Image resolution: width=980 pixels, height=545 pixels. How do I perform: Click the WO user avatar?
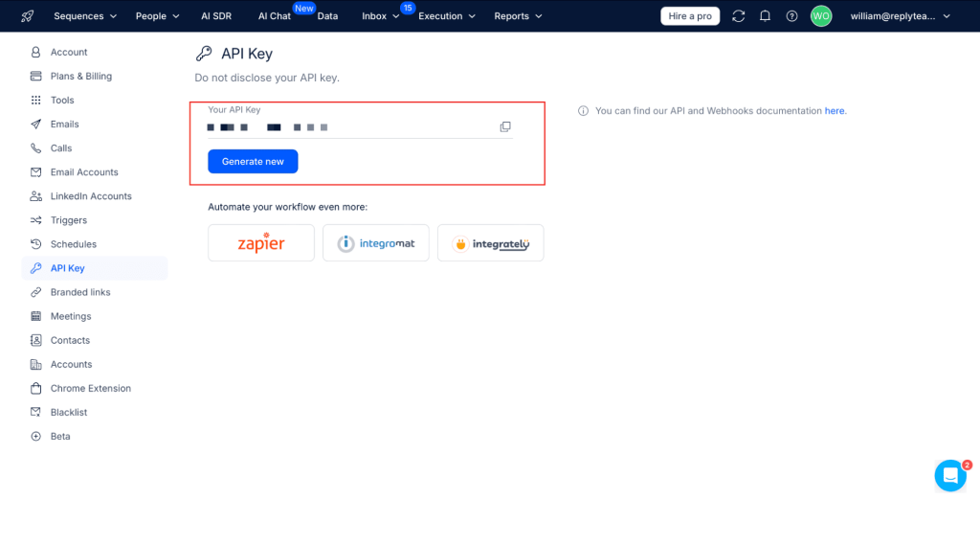pyautogui.click(x=821, y=16)
